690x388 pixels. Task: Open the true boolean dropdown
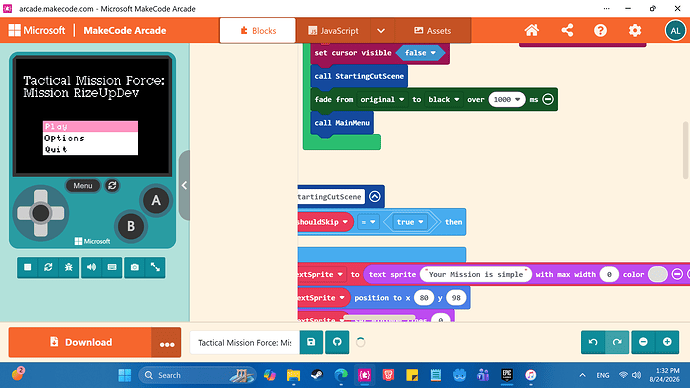(410, 222)
